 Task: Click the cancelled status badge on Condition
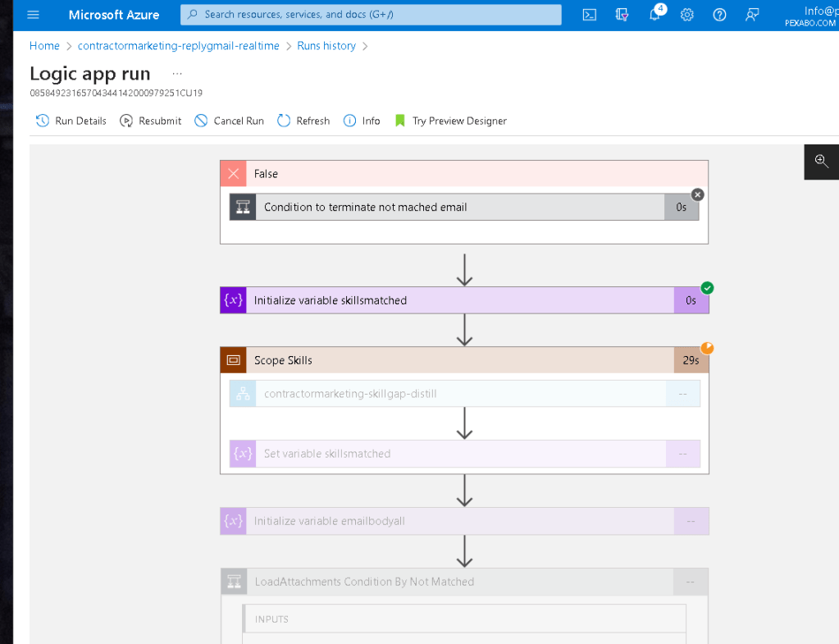pyautogui.click(x=697, y=195)
